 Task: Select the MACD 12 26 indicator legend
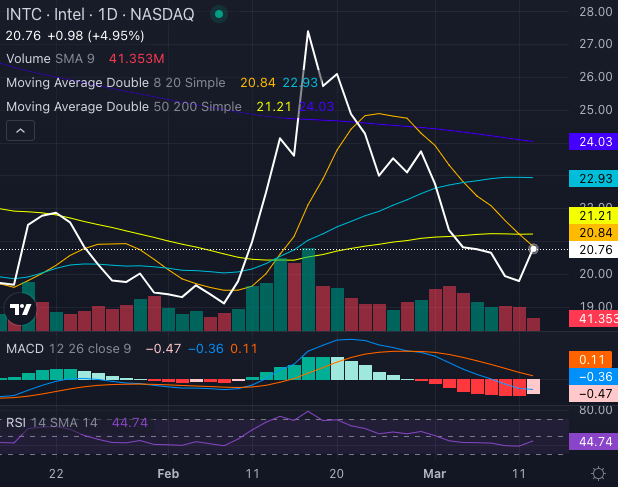[66, 348]
